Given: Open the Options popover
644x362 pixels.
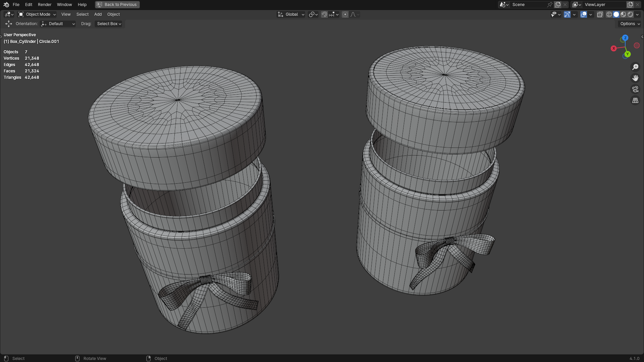Looking at the screenshot, I should click(630, 24).
